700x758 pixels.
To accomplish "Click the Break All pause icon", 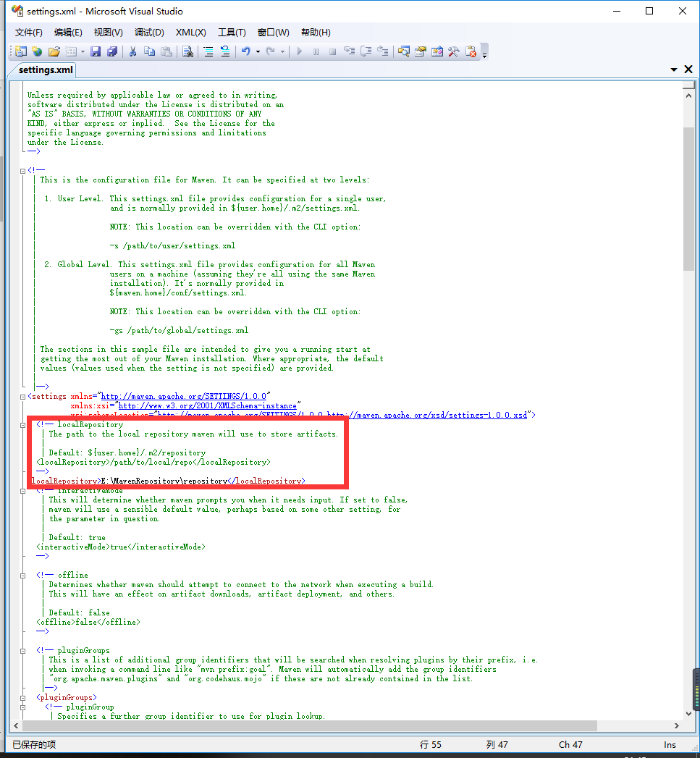I will (x=316, y=51).
